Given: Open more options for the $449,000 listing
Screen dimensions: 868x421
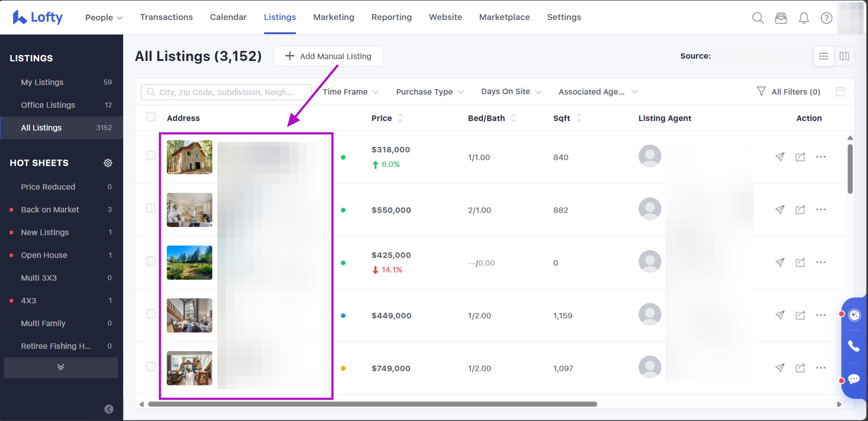Looking at the screenshot, I should coord(820,315).
